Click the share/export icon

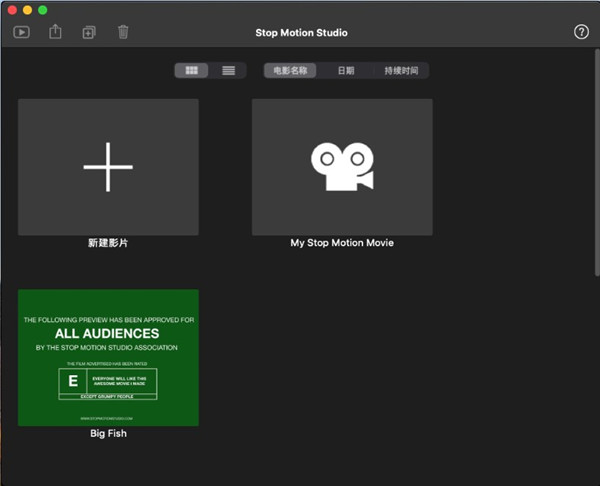[x=55, y=32]
